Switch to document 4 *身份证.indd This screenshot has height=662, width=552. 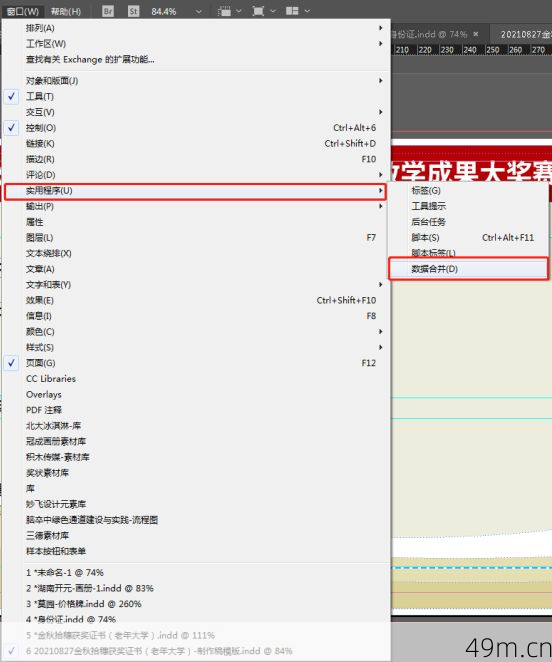pos(196,619)
